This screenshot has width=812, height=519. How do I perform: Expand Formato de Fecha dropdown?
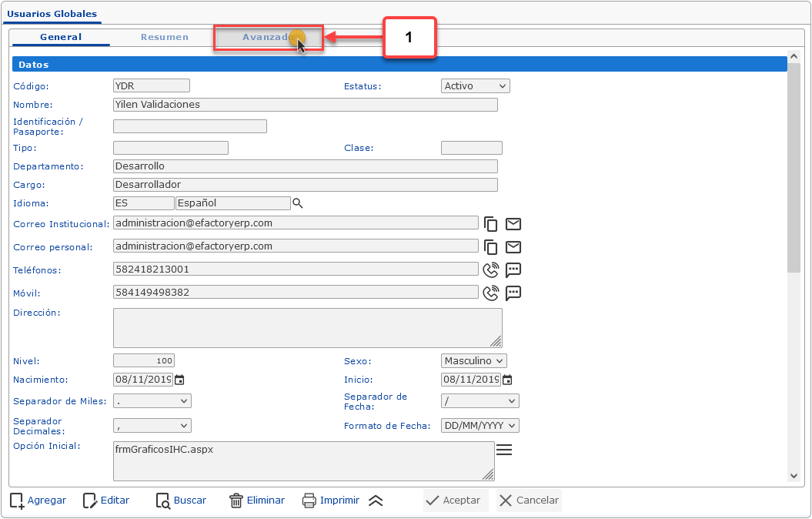click(480, 426)
